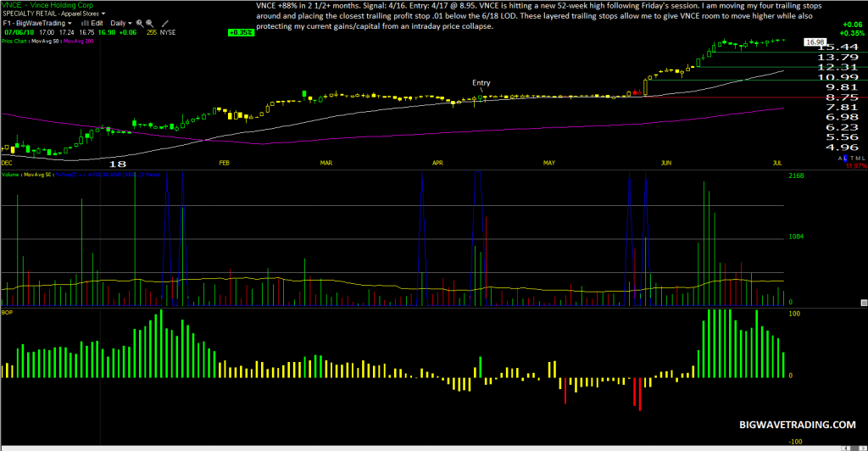Click the 18 year marker on time axis
The width and height of the screenshot is (868, 451).
[117, 164]
